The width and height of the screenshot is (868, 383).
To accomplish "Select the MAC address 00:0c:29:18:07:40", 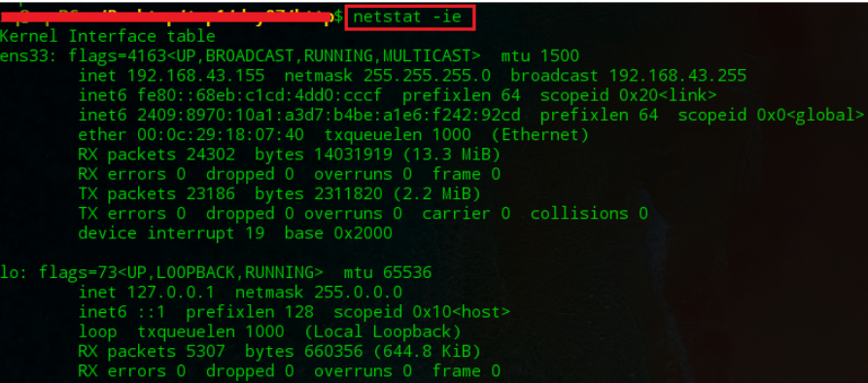I will [x=221, y=134].
